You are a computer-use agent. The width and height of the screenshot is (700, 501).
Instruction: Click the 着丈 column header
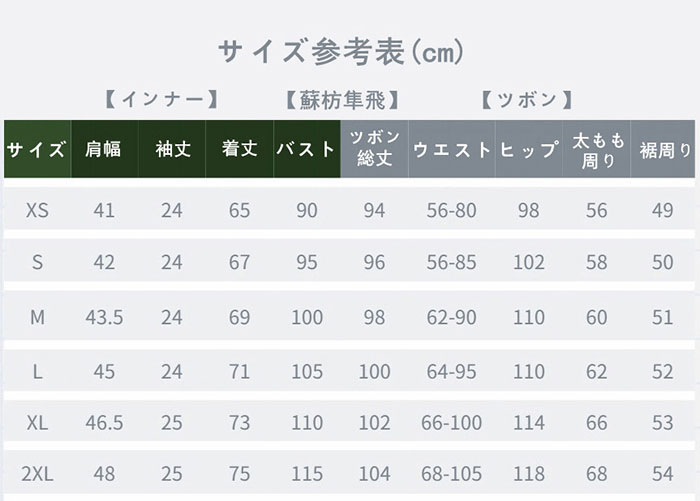pyautogui.click(x=240, y=150)
